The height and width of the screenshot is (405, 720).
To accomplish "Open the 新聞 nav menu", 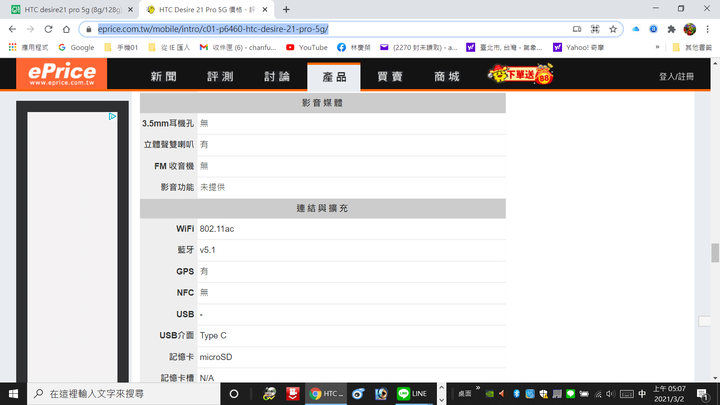I will tap(163, 76).
